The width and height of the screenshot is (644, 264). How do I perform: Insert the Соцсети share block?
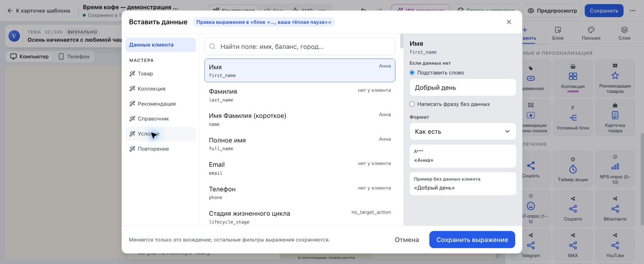[x=572, y=208]
